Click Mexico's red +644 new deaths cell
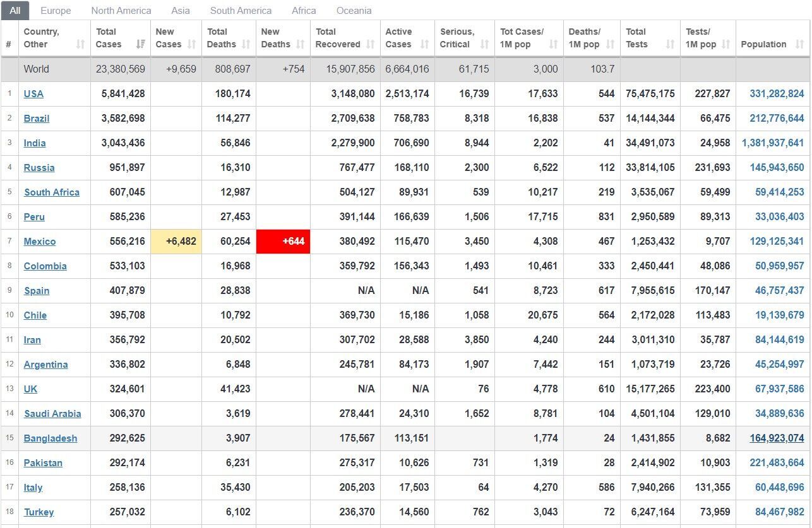The image size is (812, 528). 283,242
